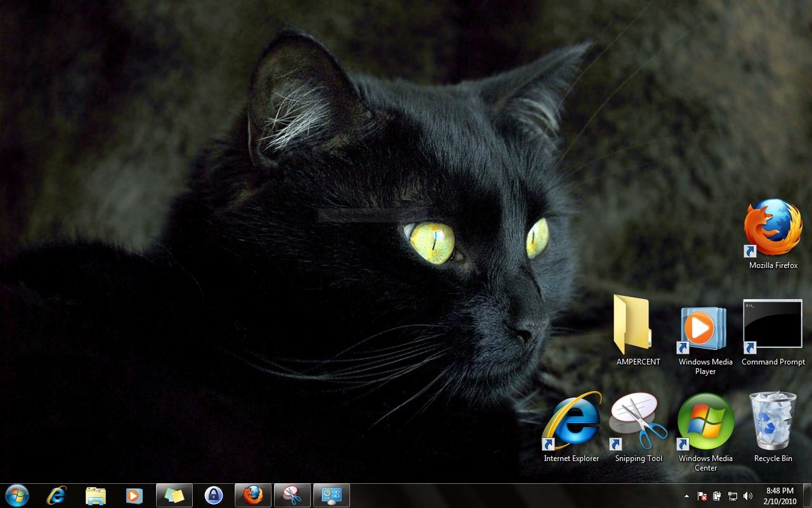The height and width of the screenshot is (508, 812).
Task: Open Action Center flag in the tray
Action: click(x=703, y=496)
